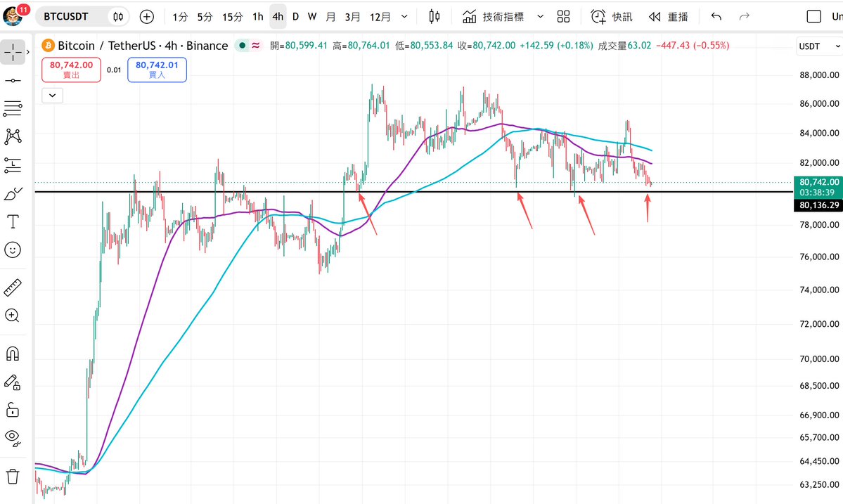Open the Fibonacci retracement tools
Image resolution: width=843 pixels, height=504 pixels.
(13, 108)
